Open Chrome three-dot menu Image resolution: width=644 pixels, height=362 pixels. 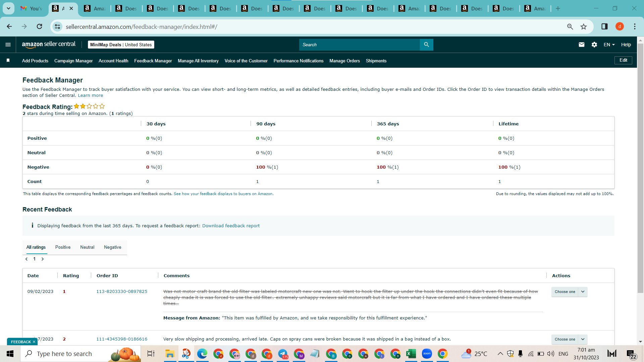coord(635,26)
